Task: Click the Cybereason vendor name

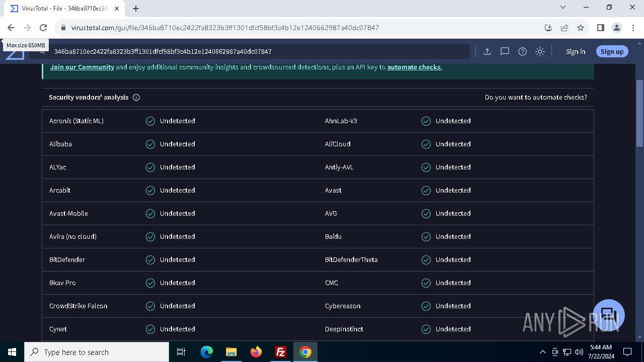Action: click(x=343, y=306)
